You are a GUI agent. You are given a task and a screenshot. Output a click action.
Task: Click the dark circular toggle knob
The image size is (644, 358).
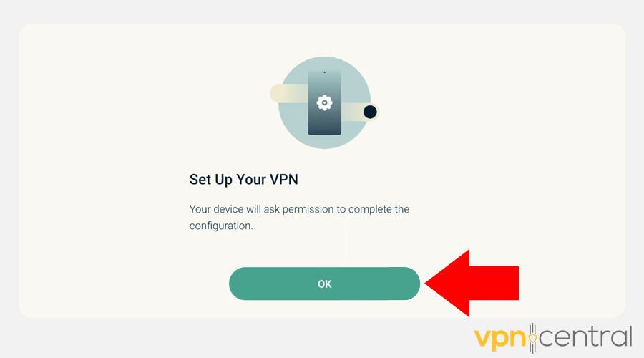coord(370,112)
